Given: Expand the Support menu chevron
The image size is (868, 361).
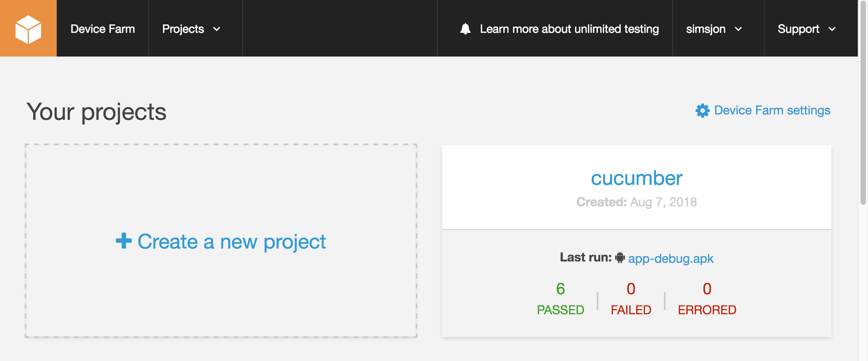Looking at the screenshot, I should tap(832, 29).
